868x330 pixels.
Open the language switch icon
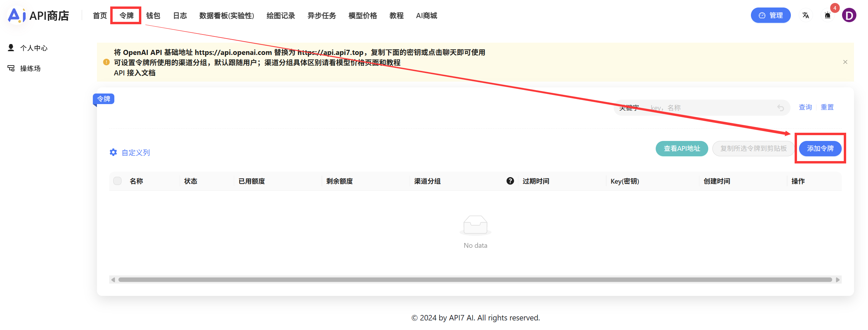click(806, 15)
